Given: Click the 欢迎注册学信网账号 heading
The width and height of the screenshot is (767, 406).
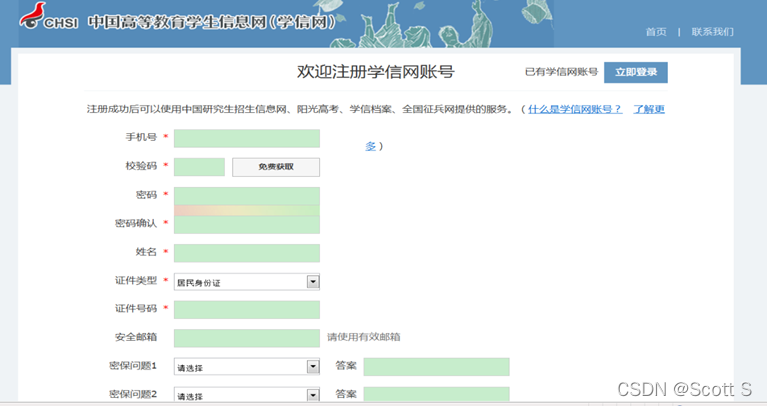Looking at the screenshot, I should 376,72.
